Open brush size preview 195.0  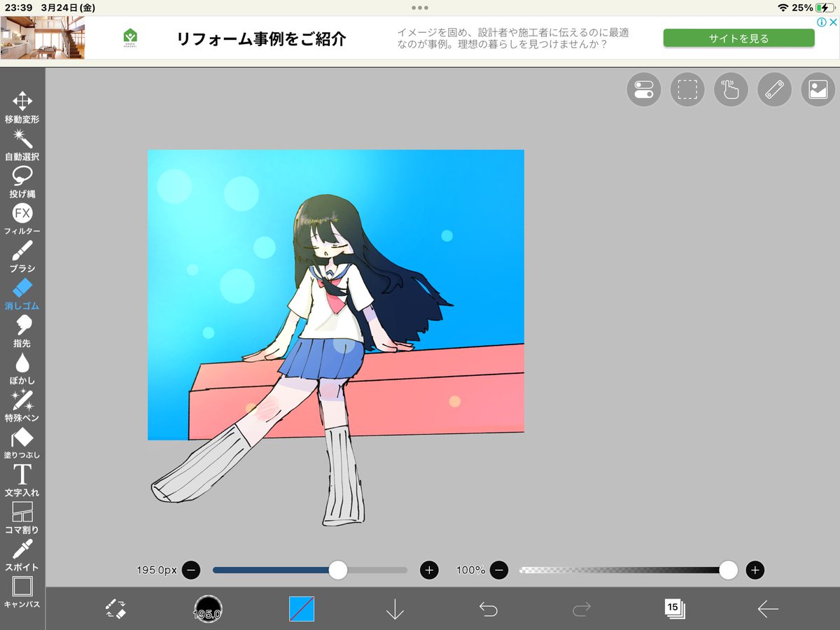point(208,609)
